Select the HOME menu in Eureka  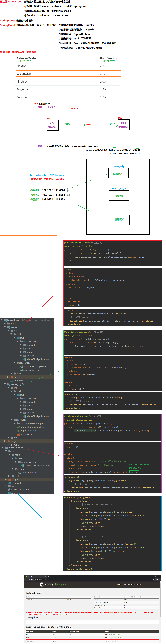119,585
